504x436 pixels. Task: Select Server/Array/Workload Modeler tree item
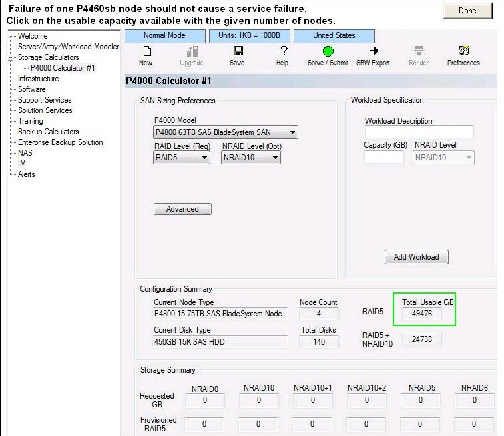coord(69,47)
